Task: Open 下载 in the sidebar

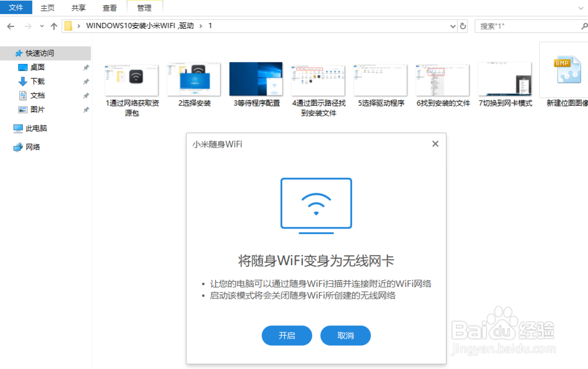Action: point(38,81)
